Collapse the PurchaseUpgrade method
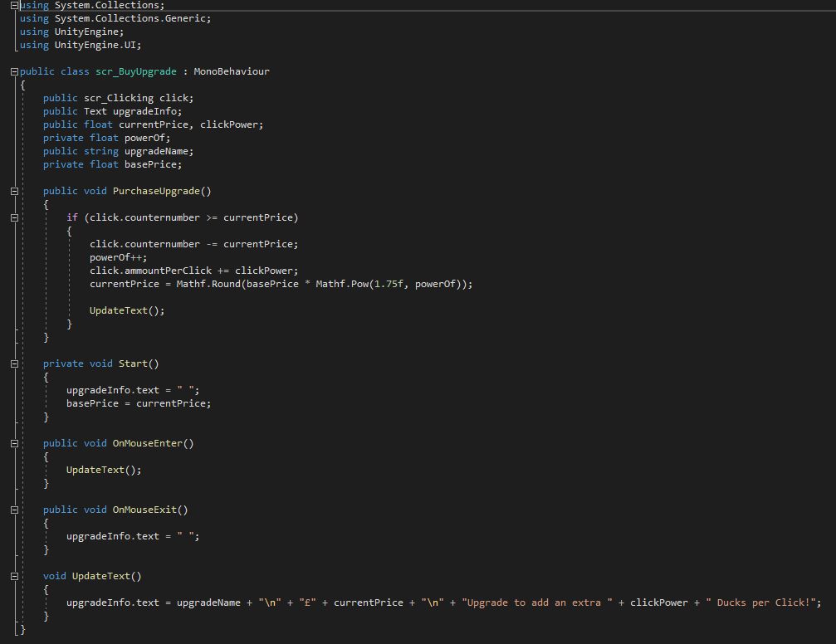 15,191
